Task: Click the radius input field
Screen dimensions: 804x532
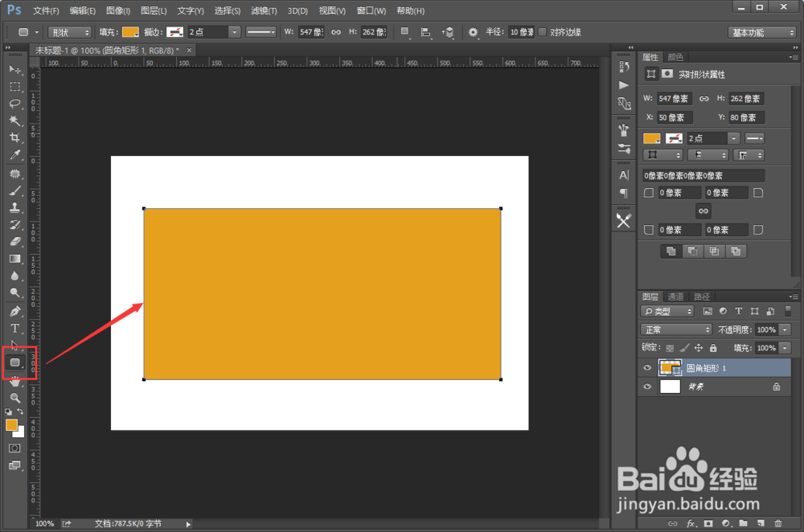Action: [x=521, y=32]
